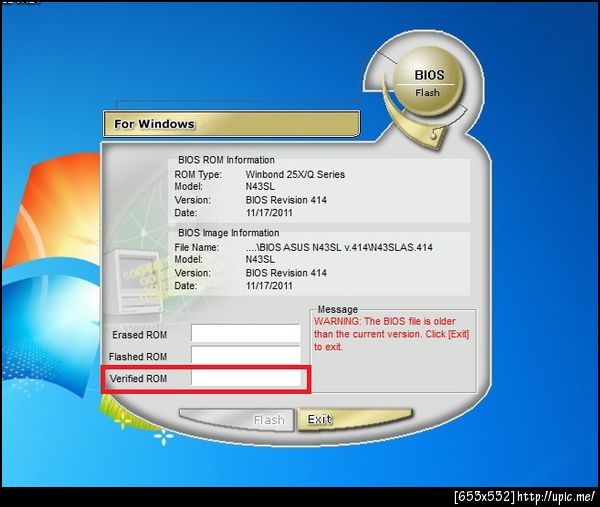This screenshot has height=507, width=600.
Task: Click the red WARNING message text
Action: (x=391, y=334)
